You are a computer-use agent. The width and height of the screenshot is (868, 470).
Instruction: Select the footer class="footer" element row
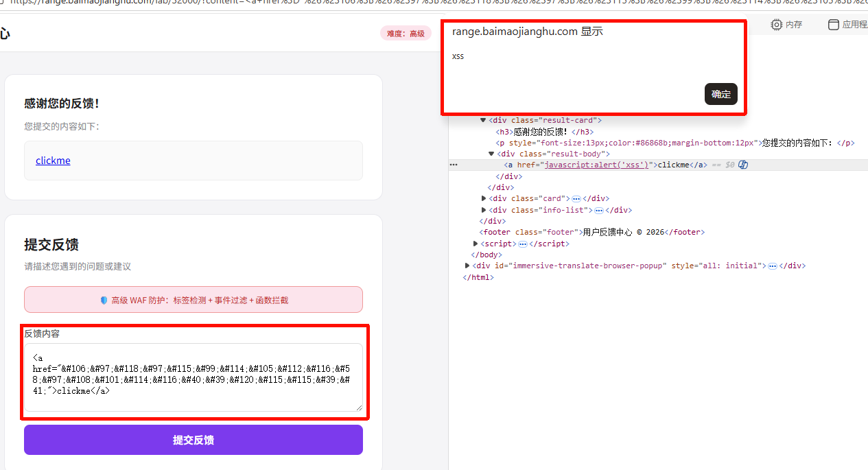click(x=591, y=232)
